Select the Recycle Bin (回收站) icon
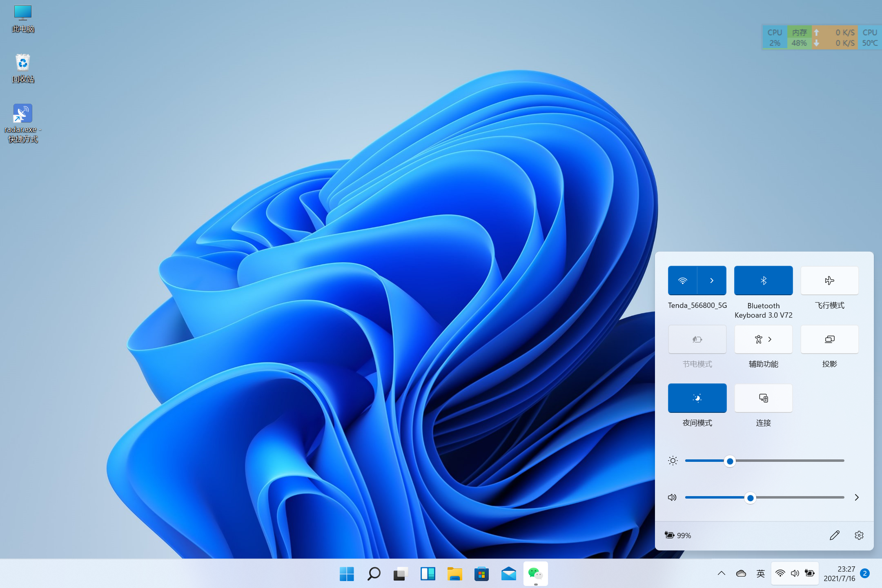This screenshot has width=882, height=588. point(23,68)
